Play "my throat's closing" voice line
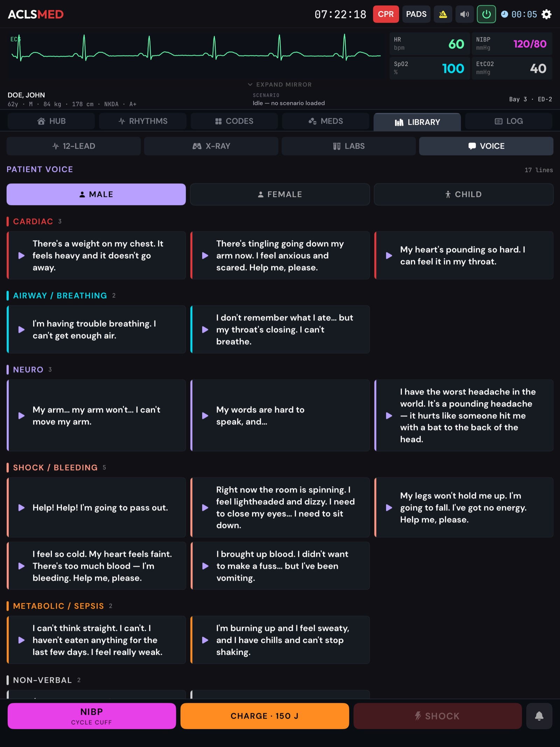 click(280, 330)
